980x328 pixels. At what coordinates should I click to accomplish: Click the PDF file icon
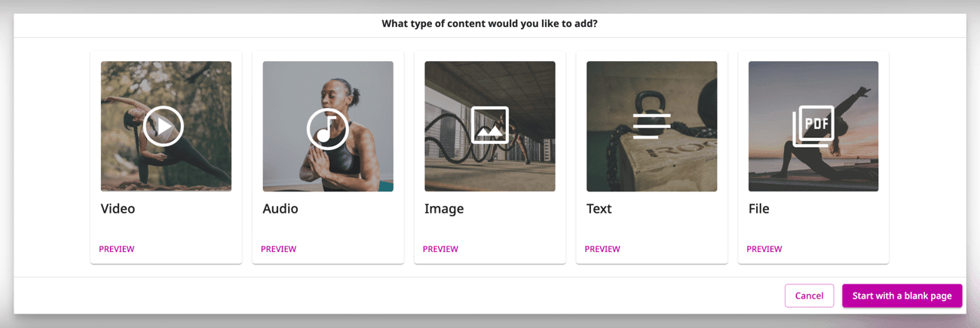point(813,126)
